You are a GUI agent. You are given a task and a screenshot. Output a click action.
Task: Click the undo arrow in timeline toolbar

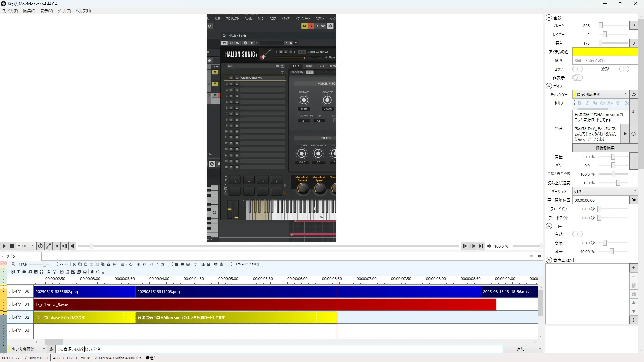61,264
